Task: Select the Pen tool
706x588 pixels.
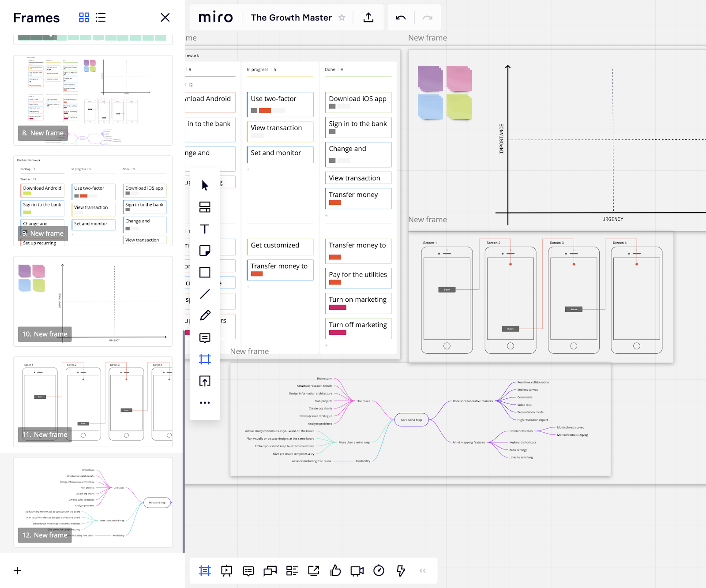Action: (204, 315)
